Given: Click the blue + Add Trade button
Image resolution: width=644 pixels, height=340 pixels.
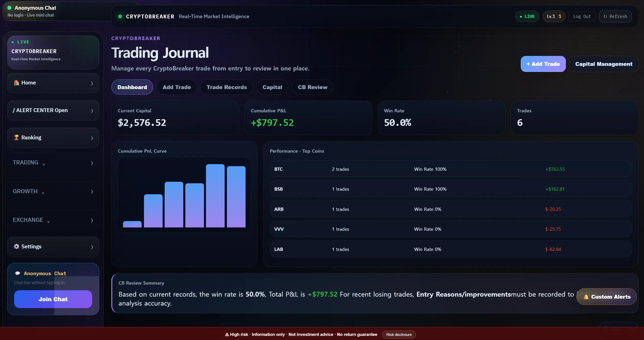Looking at the screenshot, I should (543, 64).
